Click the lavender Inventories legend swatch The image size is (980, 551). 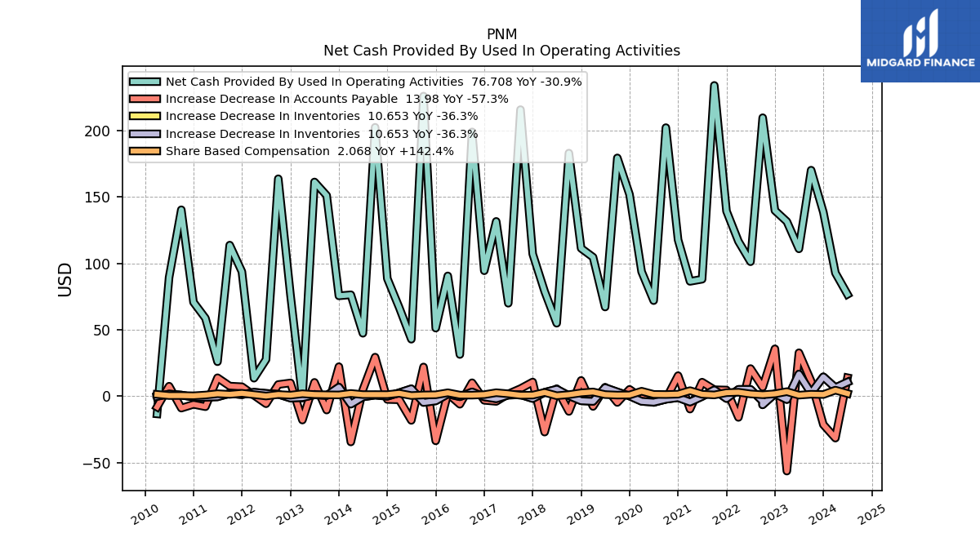click(145, 134)
